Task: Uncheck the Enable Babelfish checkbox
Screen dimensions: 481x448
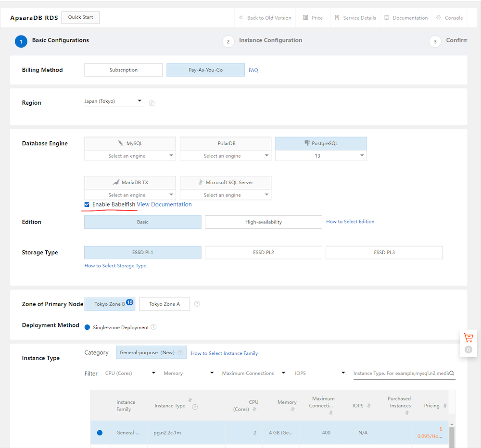Action: pyautogui.click(x=87, y=204)
